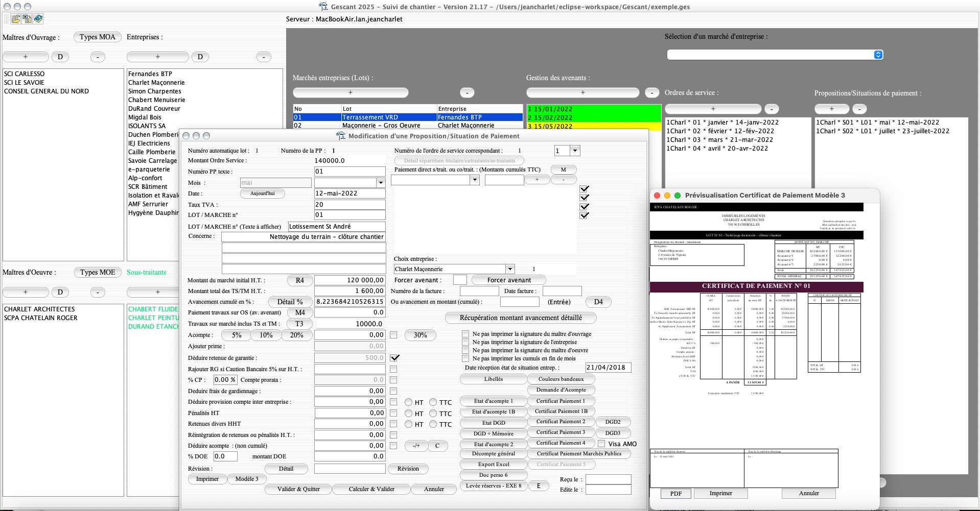
Task: Select TTC radio for Retenues divers HHT row
Action: (x=433, y=424)
